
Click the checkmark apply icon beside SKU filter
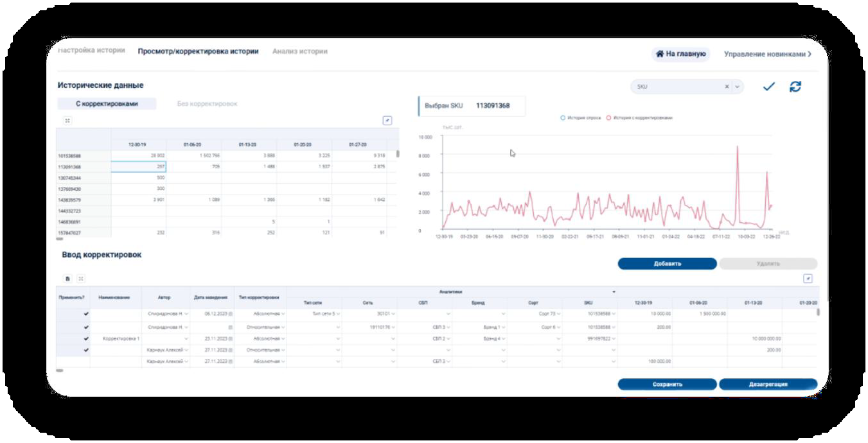pos(769,87)
